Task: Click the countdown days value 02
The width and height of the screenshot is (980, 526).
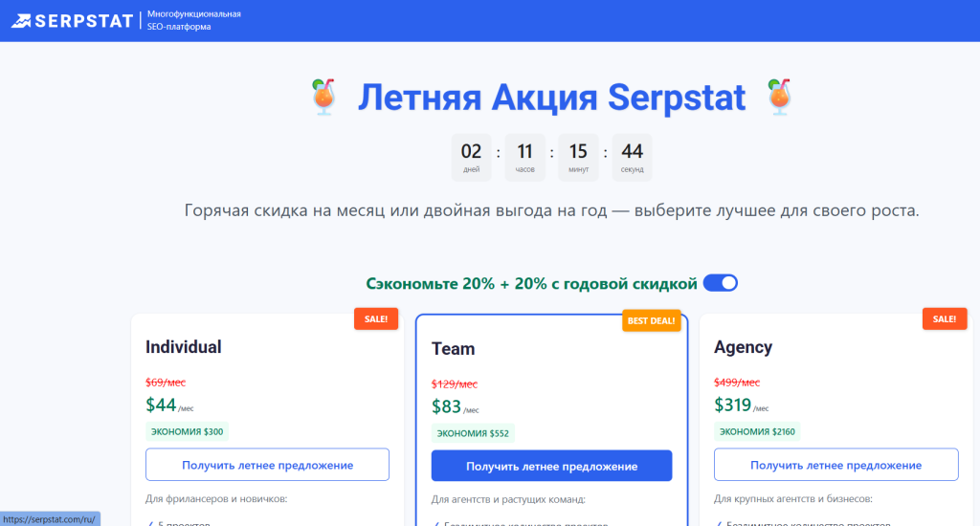Action: 471,151
